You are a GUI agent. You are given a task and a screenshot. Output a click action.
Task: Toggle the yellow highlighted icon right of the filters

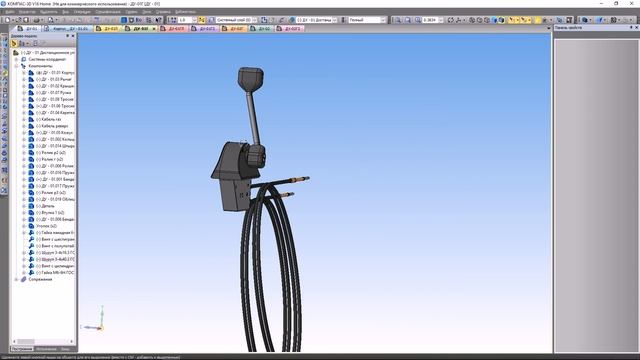point(538,20)
